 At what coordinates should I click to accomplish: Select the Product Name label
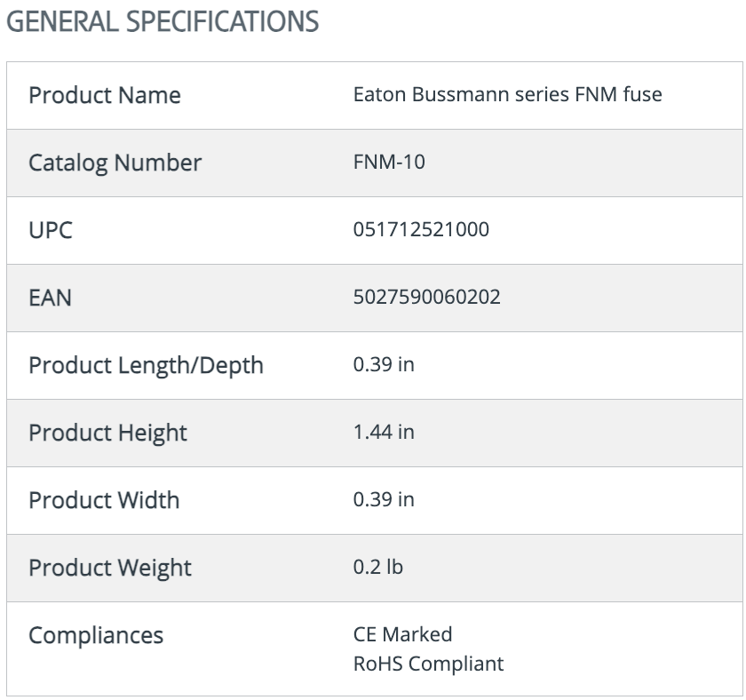(105, 95)
